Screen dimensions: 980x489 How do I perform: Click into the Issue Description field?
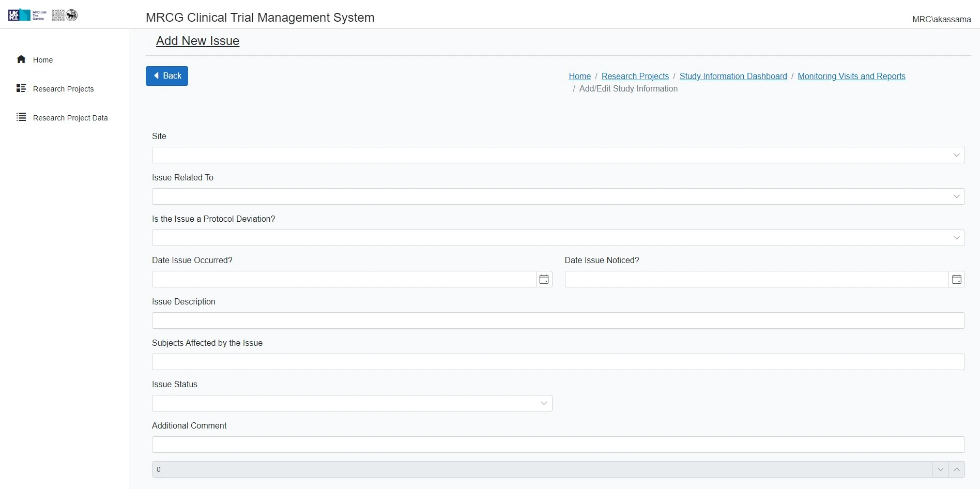558,320
